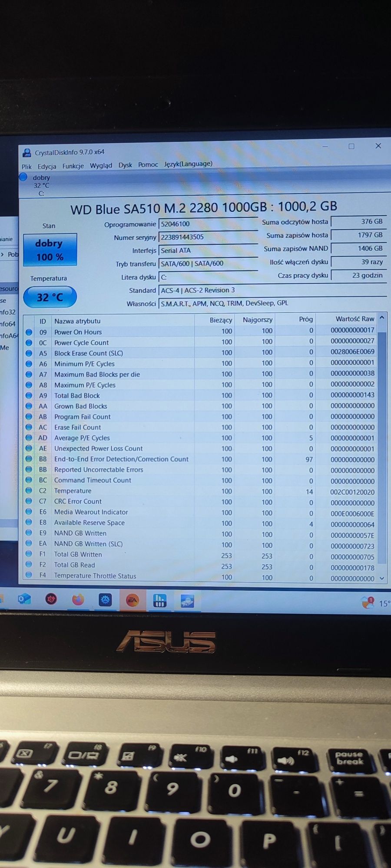
Task: Click the status dot for Available Reserve Space
Action: point(29,523)
